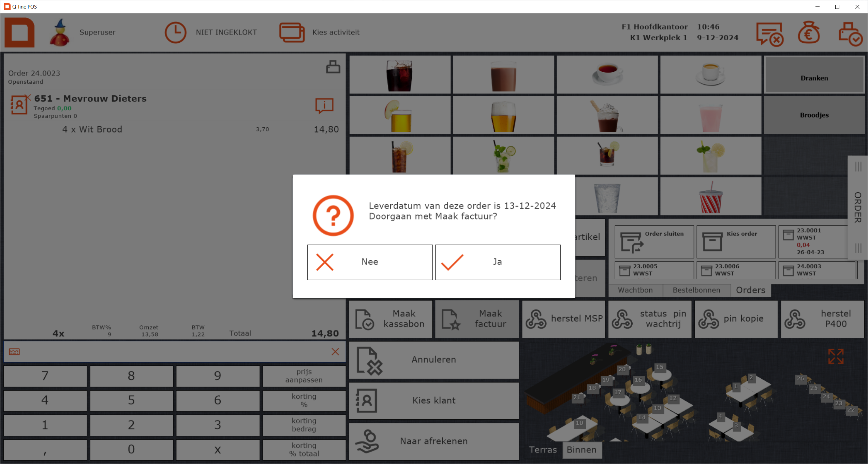Click status pin wachtrij button
Image resolution: width=868 pixels, height=464 pixels.
tap(650, 319)
